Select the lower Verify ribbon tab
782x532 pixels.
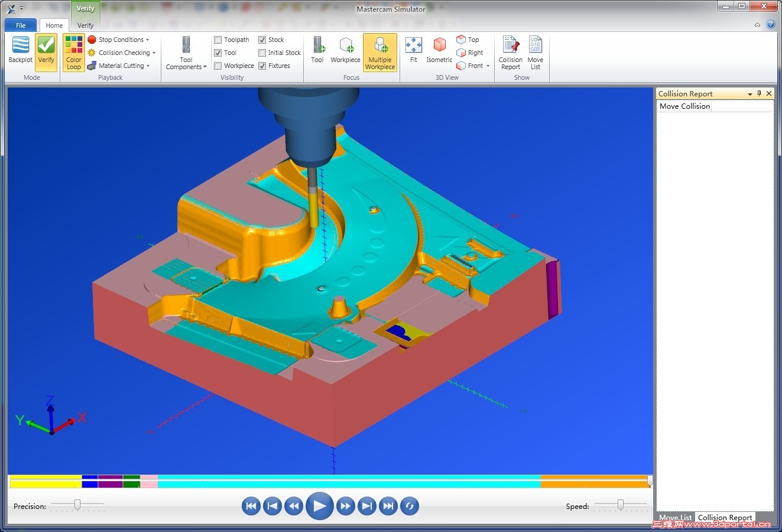[x=86, y=25]
